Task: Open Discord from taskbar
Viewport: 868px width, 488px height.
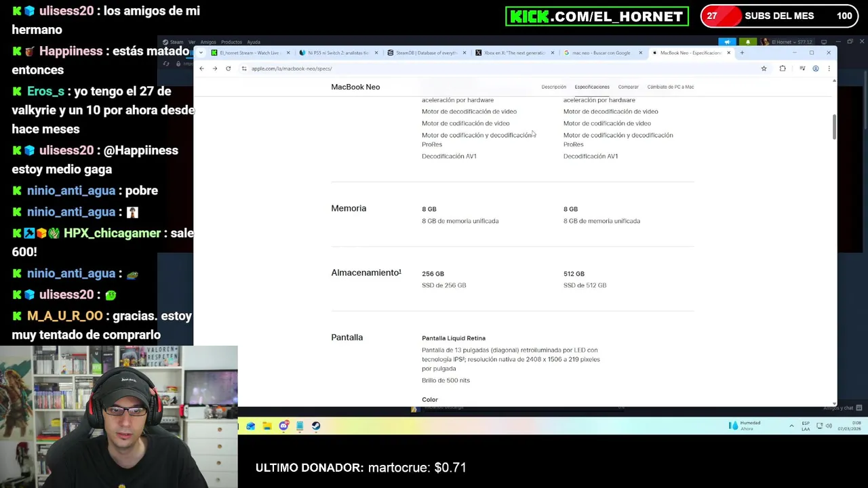Action: pos(283,426)
